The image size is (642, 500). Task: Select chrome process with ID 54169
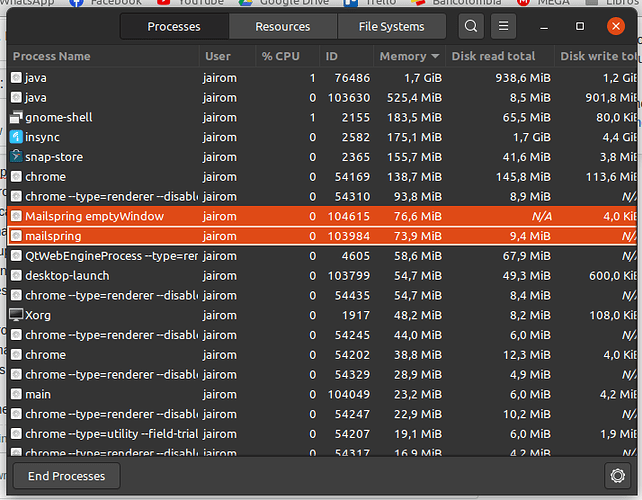322,176
